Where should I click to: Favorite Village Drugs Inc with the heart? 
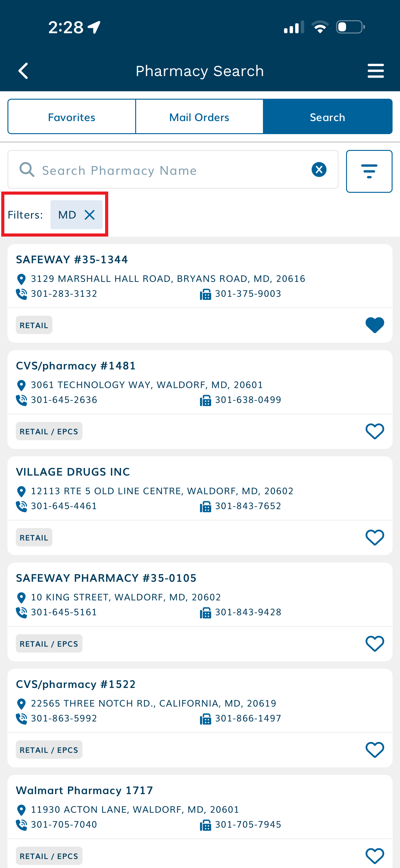[374, 537]
